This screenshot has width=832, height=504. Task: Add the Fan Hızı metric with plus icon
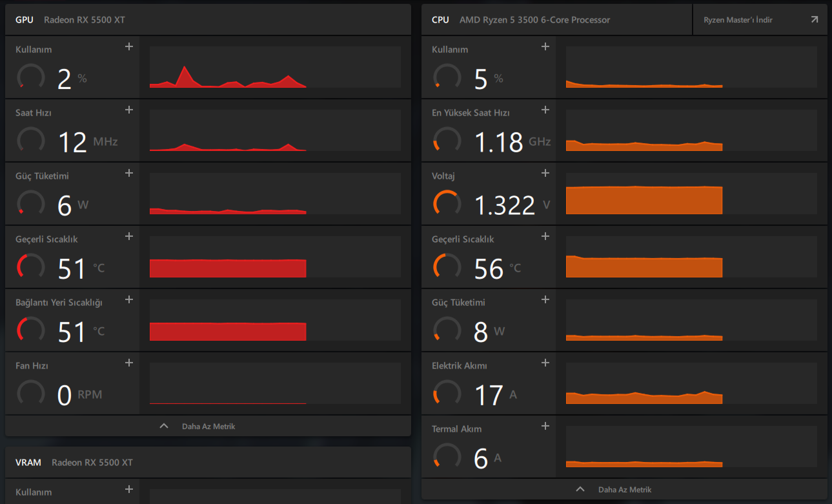coord(129,363)
